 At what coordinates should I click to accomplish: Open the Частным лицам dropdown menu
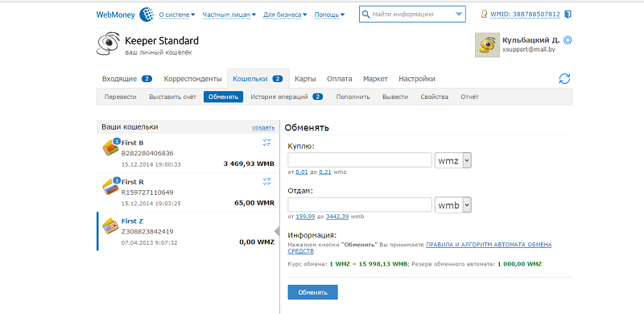229,14
